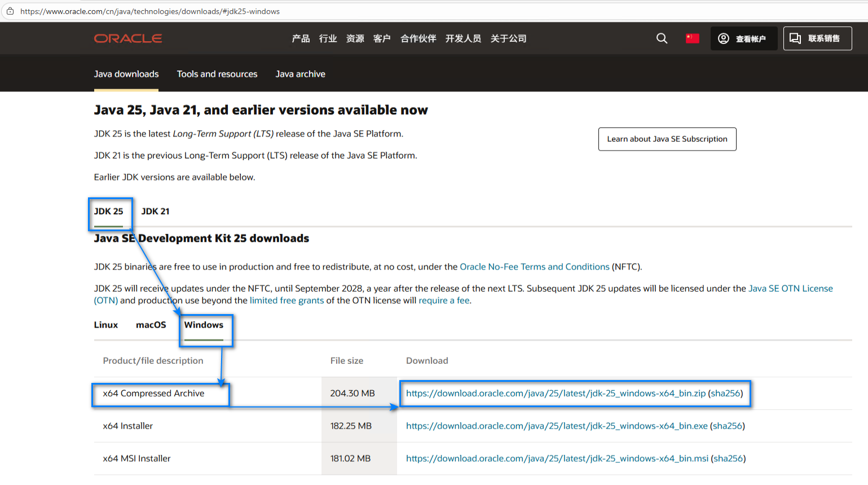Image resolution: width=868 pixels, height=485 pixels.
Task: Click the Oracle logo
Action: point(128,38)
